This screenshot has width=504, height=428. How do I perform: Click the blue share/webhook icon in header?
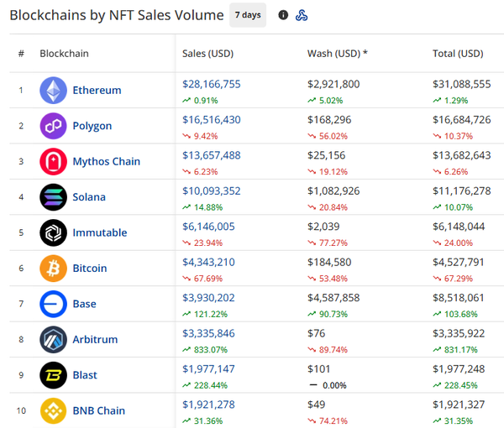(302, 15)
